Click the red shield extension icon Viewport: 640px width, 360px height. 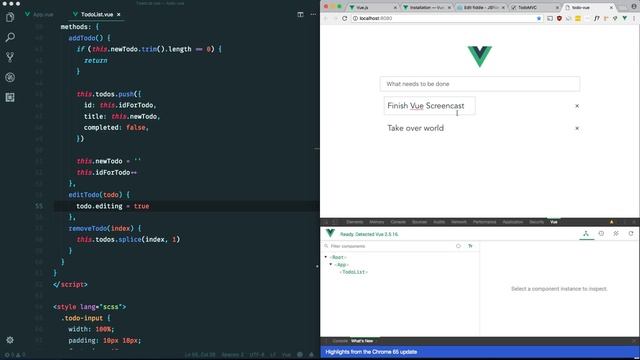[559, 18]
